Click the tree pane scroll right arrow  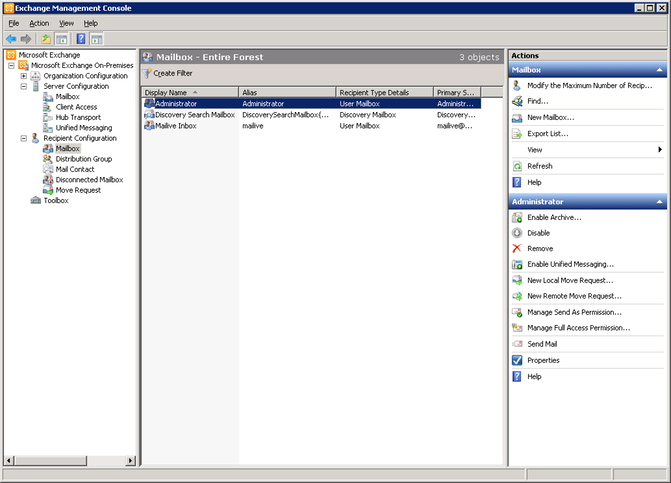click(x=131, y=461)
